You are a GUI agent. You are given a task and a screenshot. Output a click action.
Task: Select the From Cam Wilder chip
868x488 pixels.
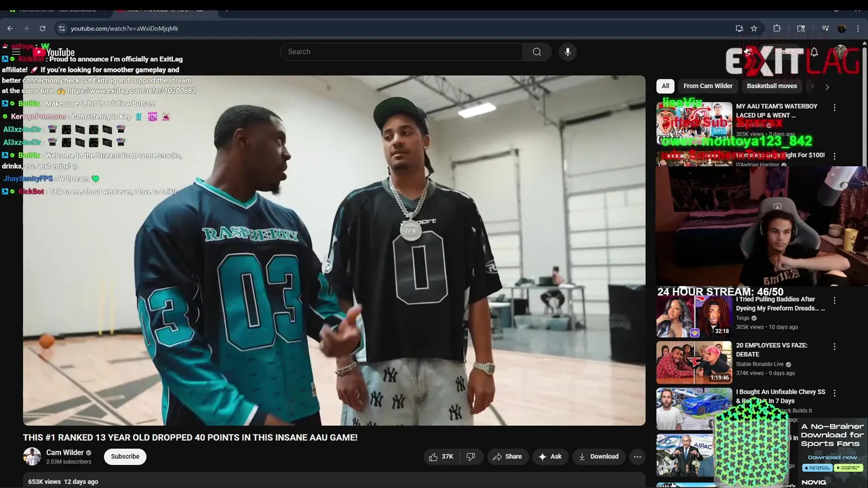[x=708, y=86]
